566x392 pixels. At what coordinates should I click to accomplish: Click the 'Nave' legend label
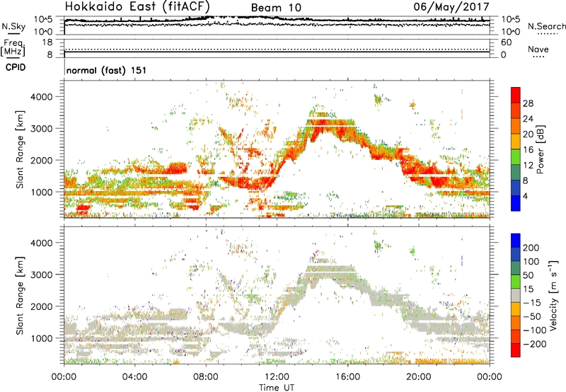point(538,49)
